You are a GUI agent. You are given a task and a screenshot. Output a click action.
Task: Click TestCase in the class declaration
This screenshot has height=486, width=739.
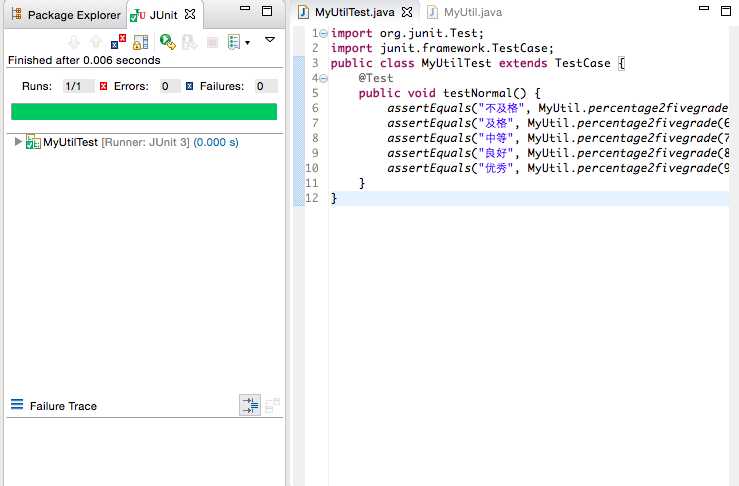(583, 63)
